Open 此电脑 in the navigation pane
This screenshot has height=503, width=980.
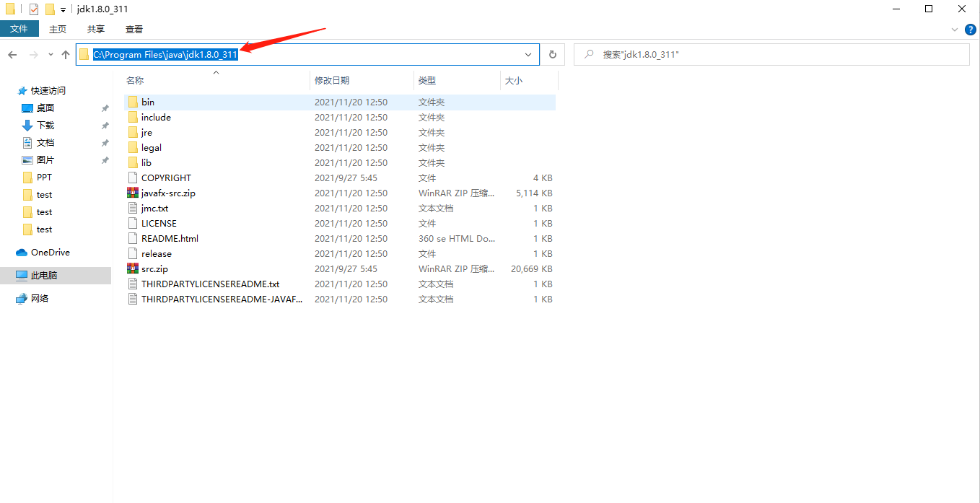click(x=44, y=276)
